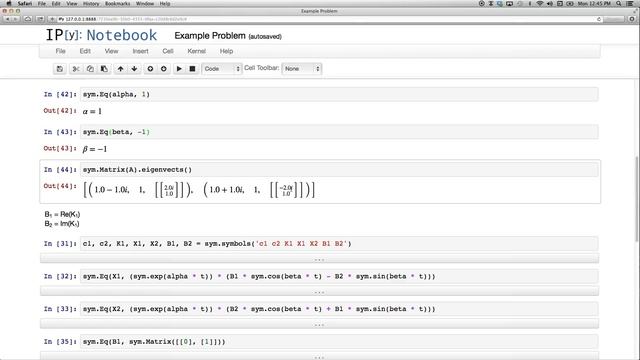Click the Out[44] eigenvectors result

(x=199, y=190)
